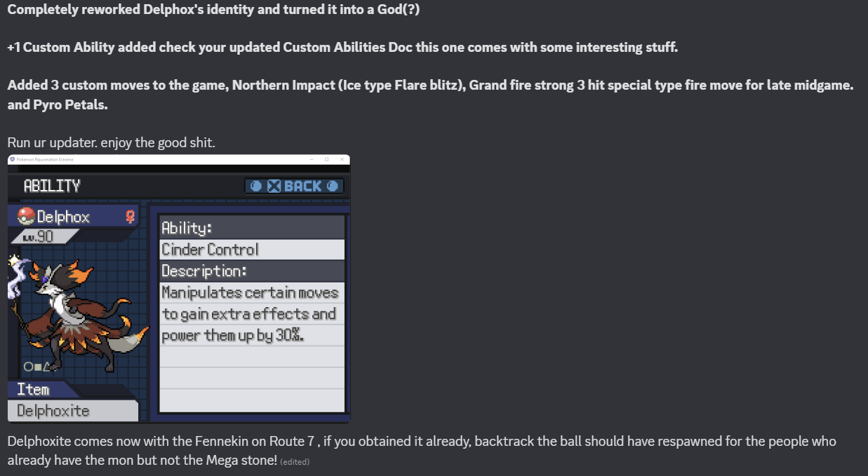Click the ABILITY screen header
Viewport: 868px width, 476px height.
pos(52,186)
